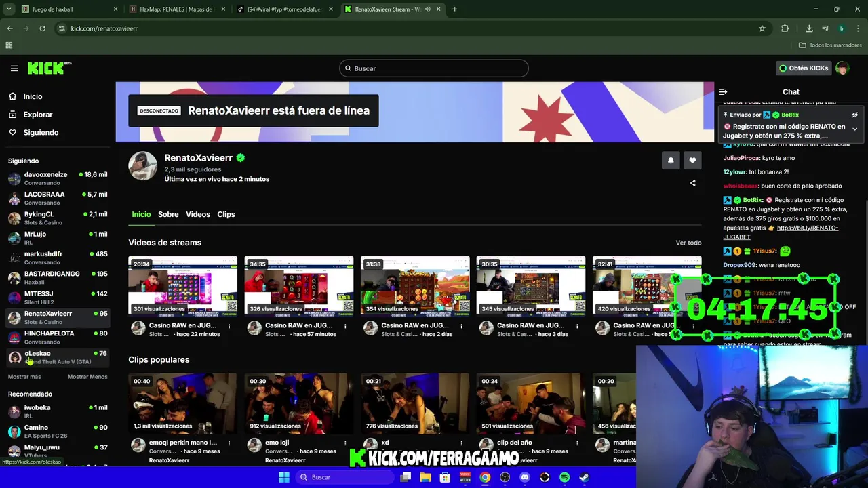Switch to the Clips tab
This screenshot has height=488, width=868.
(x=226, y=214)
